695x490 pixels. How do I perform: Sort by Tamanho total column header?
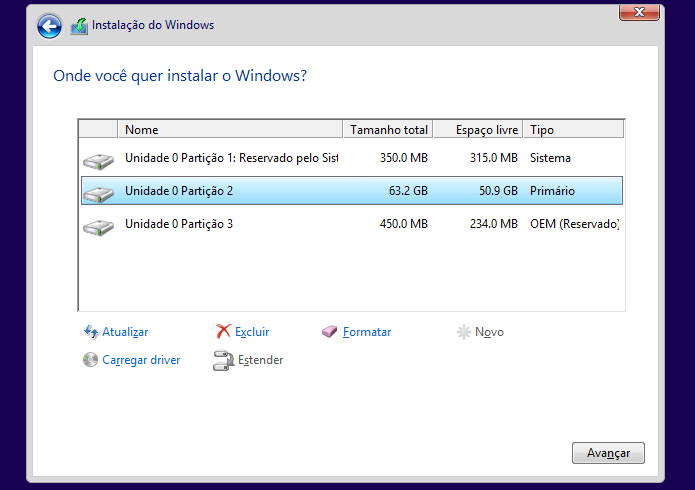pos(388,129)
